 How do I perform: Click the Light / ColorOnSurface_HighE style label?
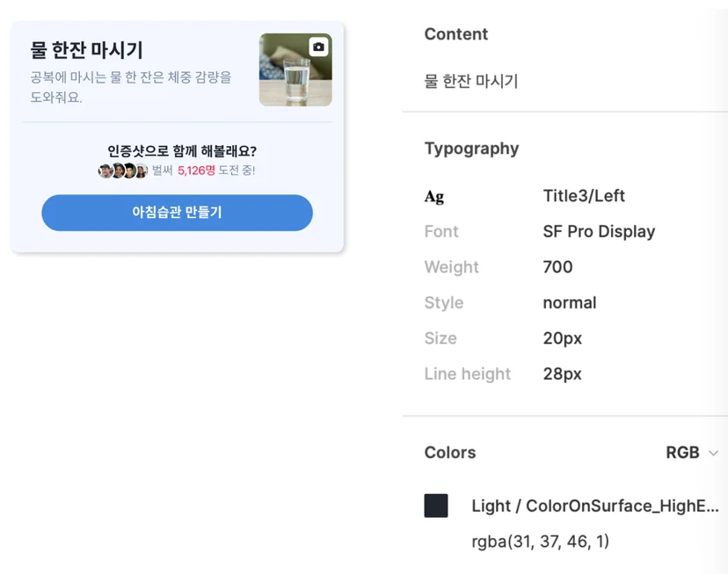click(594, 505)
